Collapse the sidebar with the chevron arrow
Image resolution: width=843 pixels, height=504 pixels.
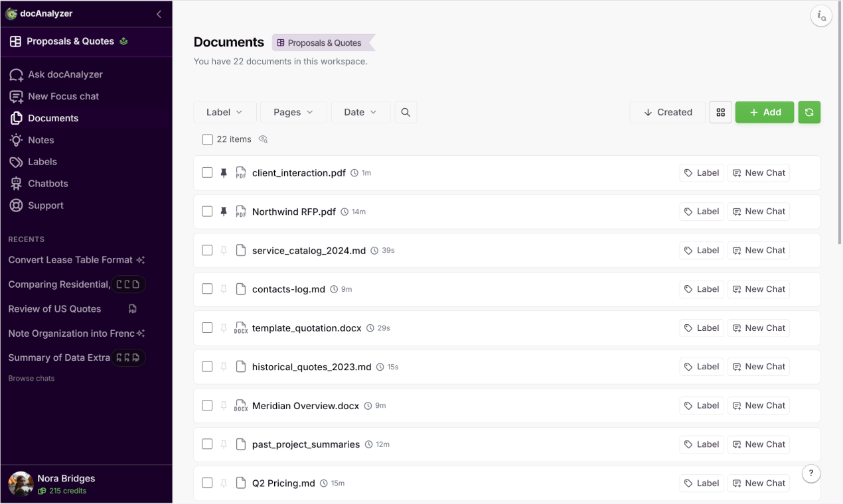coord(159,14)
